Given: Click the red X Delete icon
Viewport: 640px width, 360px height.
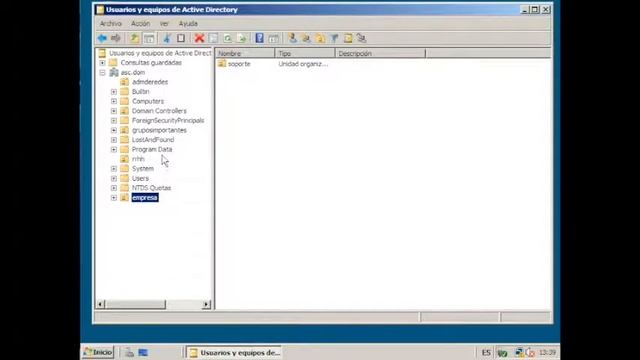Looking at the screenshot, I should pos(199,38).
